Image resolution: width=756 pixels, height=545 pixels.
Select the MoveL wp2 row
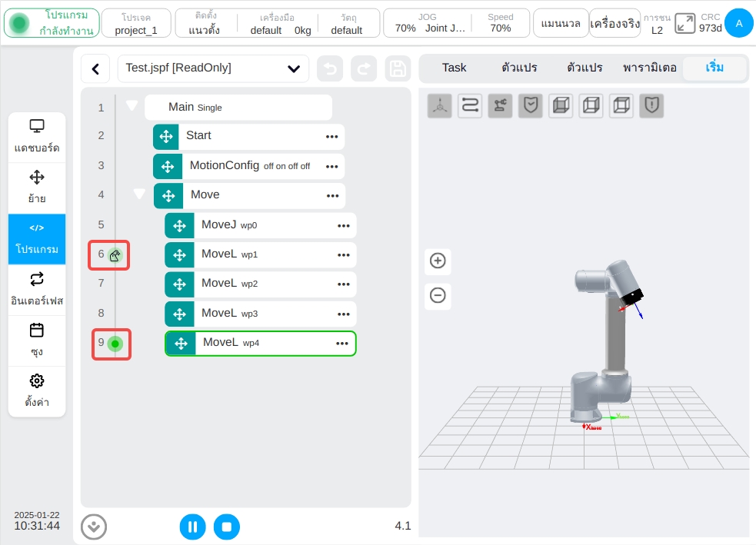pyautogui.click(x=261, y=284)
